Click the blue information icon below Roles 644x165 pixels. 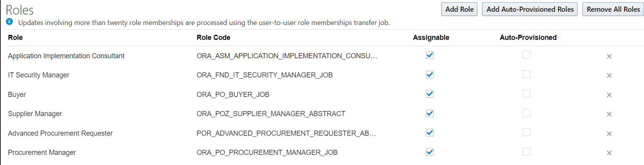click(x=9, y=22)
